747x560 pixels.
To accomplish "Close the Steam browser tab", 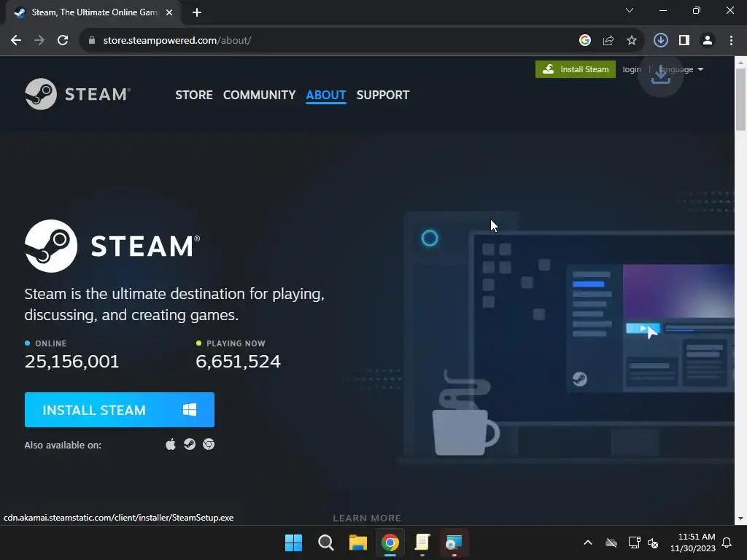I will pos(169,12).
